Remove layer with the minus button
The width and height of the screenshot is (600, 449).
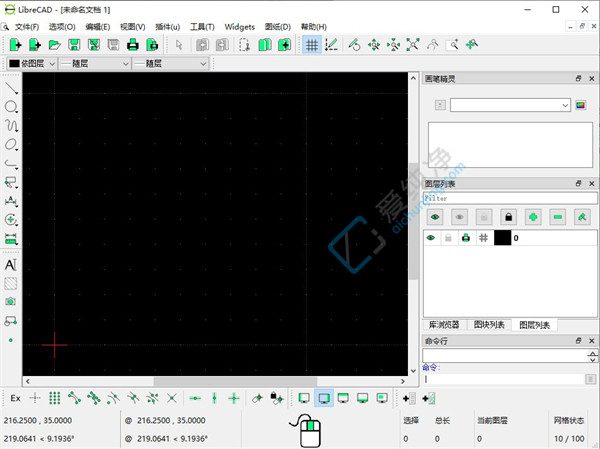(x=558, y=217)
